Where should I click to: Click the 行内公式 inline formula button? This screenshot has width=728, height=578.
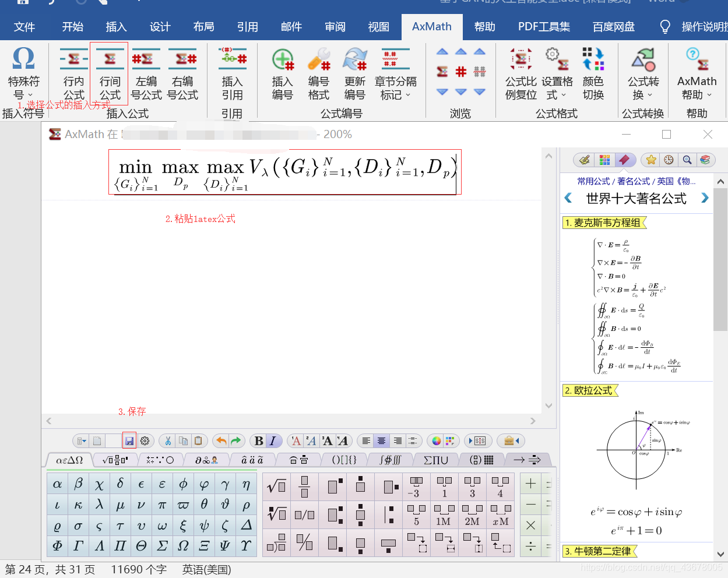tap(74, 74)
